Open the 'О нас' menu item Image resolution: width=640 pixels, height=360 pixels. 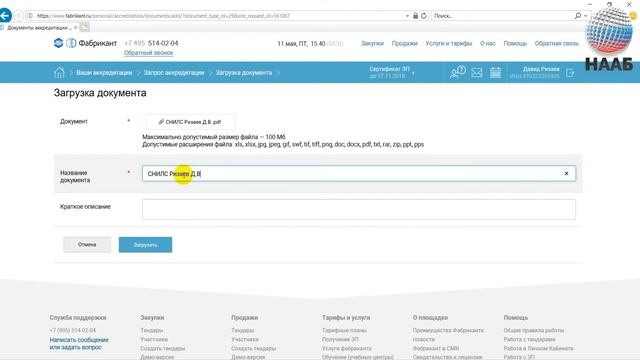(488, 43)
